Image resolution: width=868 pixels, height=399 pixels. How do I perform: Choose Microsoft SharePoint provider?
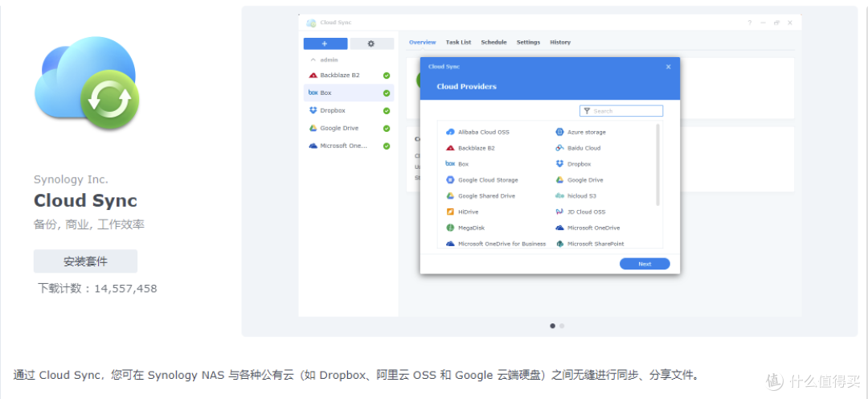tap(595, 244)
